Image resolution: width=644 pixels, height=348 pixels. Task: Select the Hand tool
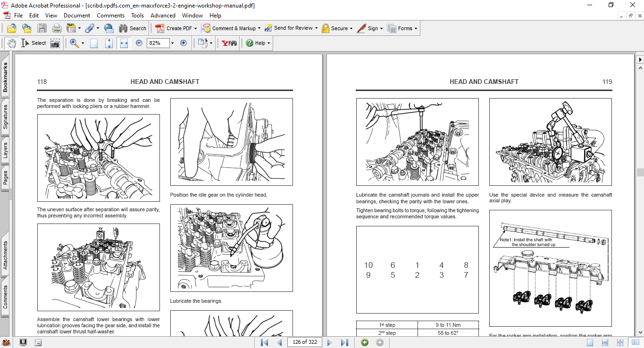tap(11, 43)
